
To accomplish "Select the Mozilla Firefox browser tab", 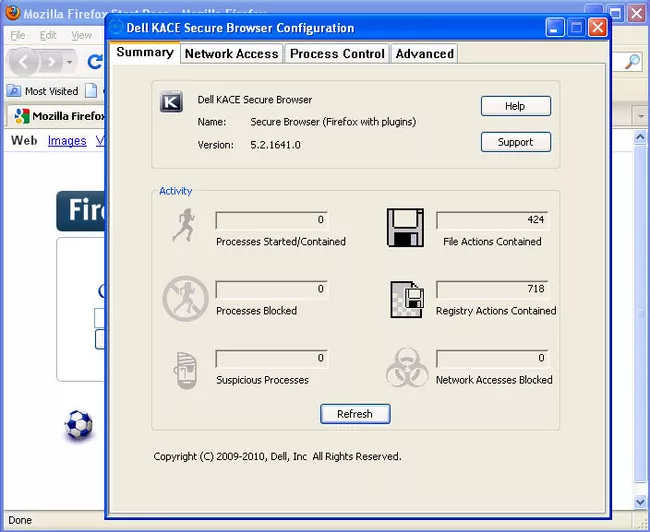I will (x=56, y=116).
